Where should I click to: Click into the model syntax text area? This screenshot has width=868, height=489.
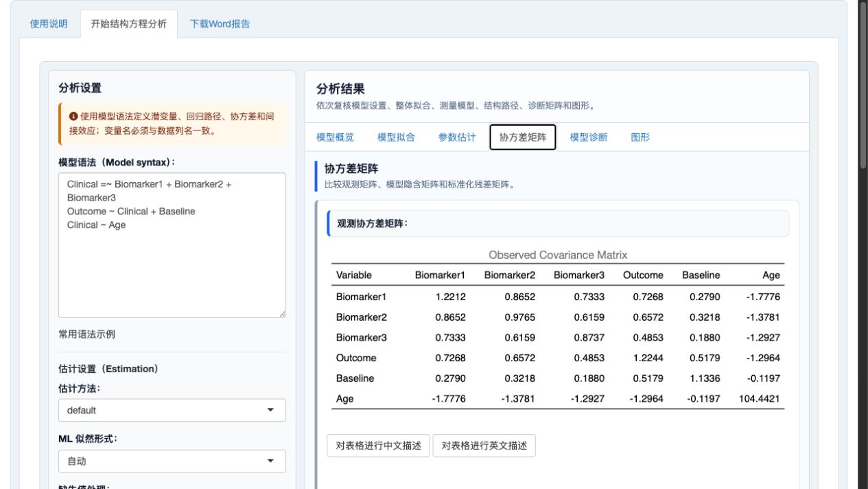[x=172, y=245]
